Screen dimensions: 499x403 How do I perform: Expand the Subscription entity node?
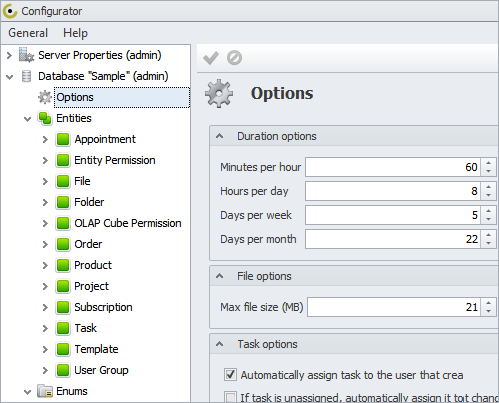point(45,307)
